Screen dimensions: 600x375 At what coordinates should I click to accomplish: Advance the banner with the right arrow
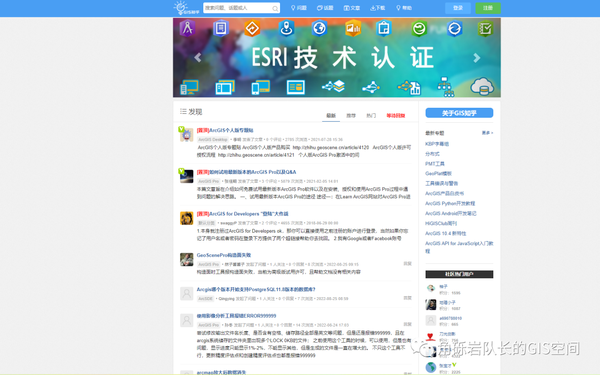click(476, 58)
